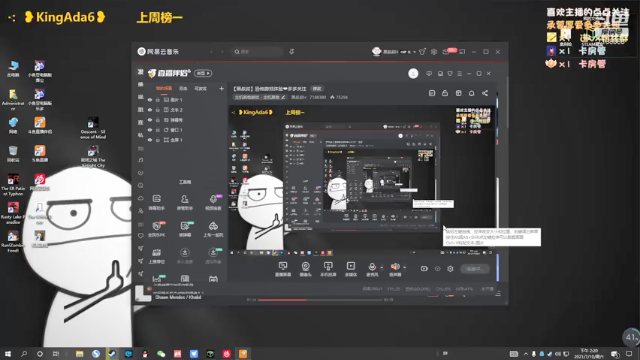
Task: Open 房管助手 in the toolbox
Action: tap(184, 202)
